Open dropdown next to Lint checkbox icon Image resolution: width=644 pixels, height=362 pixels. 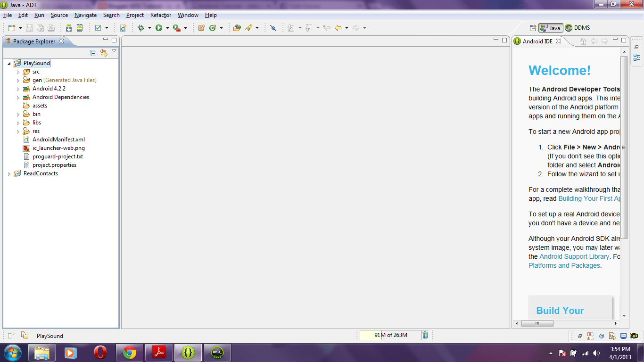click(x=107, y=28)
